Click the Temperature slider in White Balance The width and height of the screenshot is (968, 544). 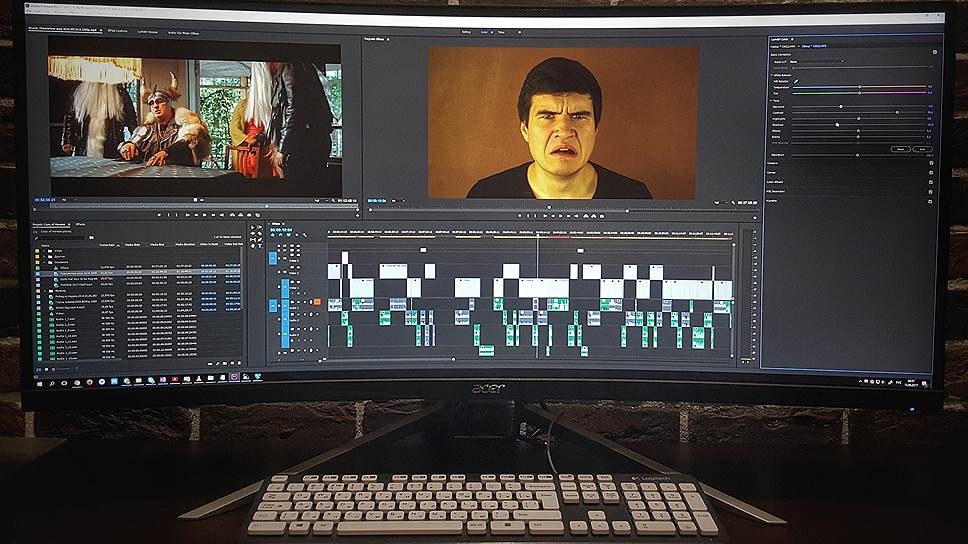860,87
